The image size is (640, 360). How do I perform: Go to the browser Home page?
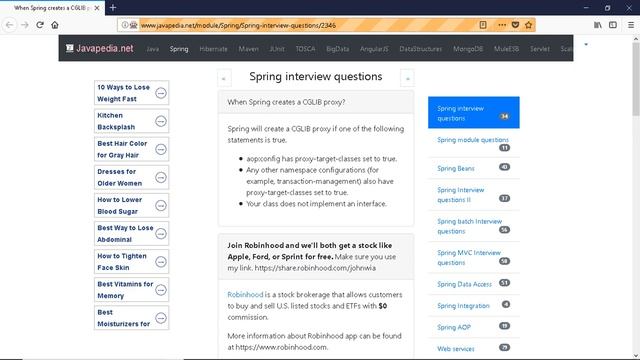[55, 25]
